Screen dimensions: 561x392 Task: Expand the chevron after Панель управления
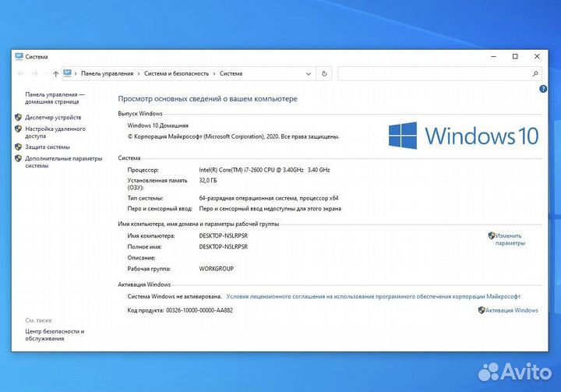click(138, 73)
